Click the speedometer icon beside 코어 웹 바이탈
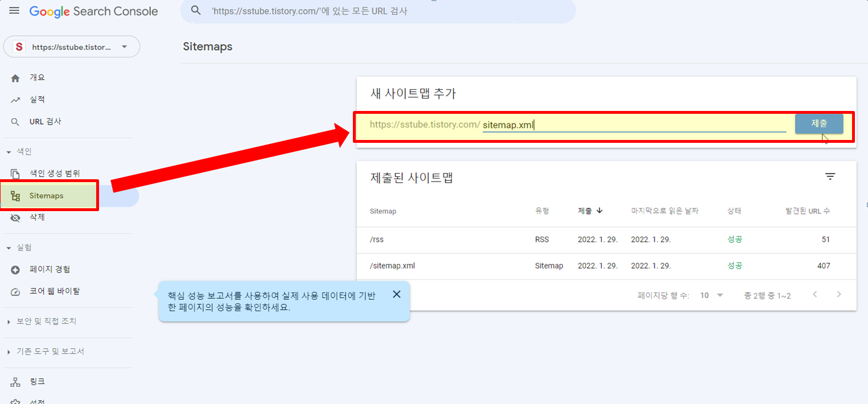 [x=15, y=292]
